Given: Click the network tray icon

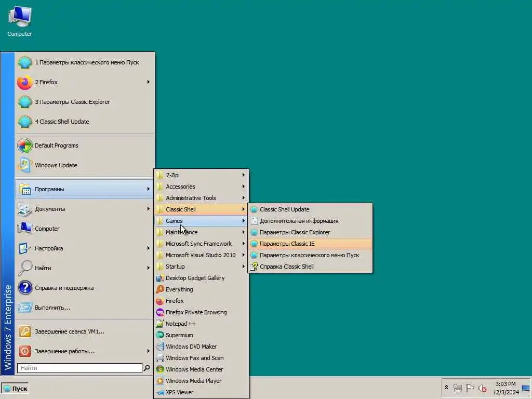Looking at the screenshot, I should 458,388.
